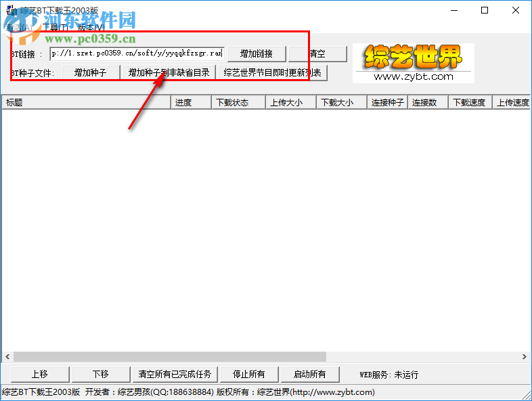Click the 增加种子 button

point(91,72)
